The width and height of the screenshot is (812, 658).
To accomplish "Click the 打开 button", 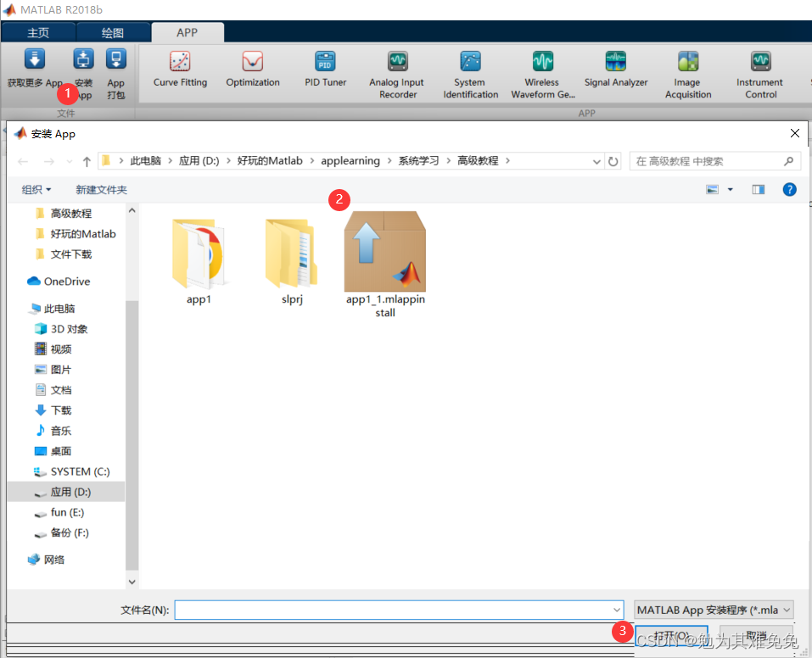I will (x=671, y=636).
